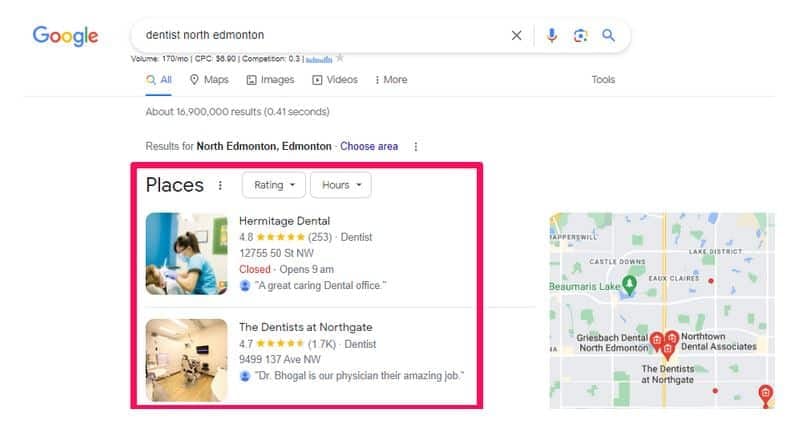
Task: Open the Google logo homepage
Action: tap(65, 36)
